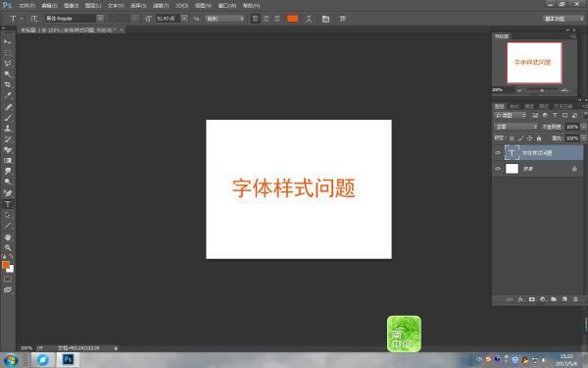The image size is (588, 368).
Task: Select the Line shape tool
Action: pos(8,226)
